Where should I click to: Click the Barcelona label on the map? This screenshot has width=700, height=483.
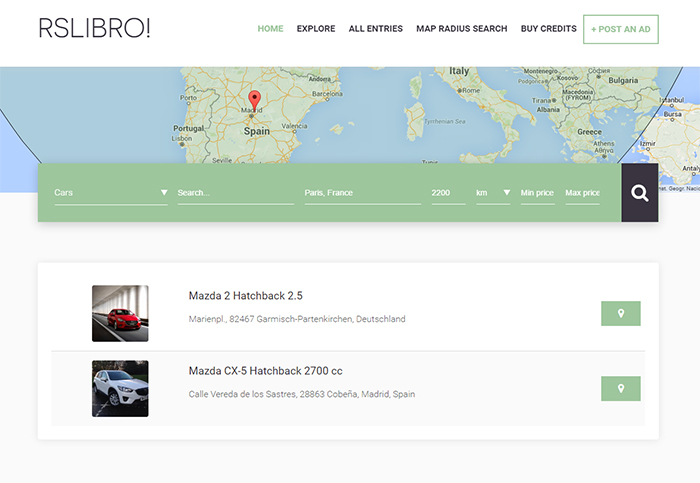[327, 94]
